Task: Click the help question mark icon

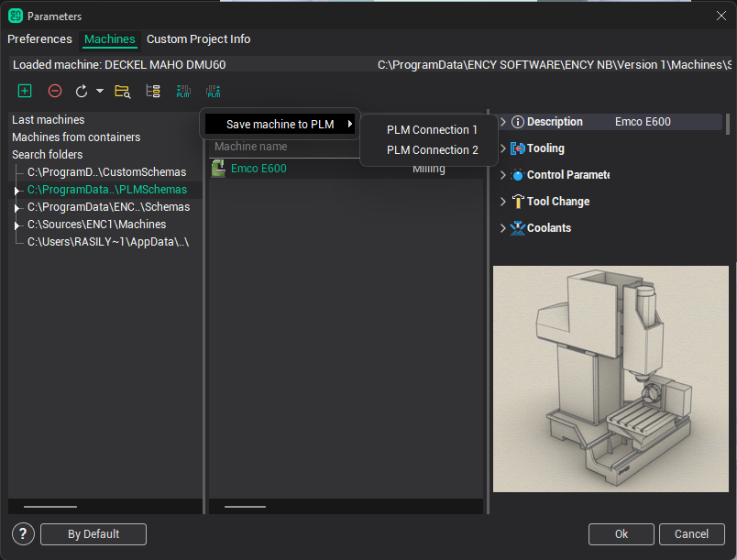Action: coord(24,534)
